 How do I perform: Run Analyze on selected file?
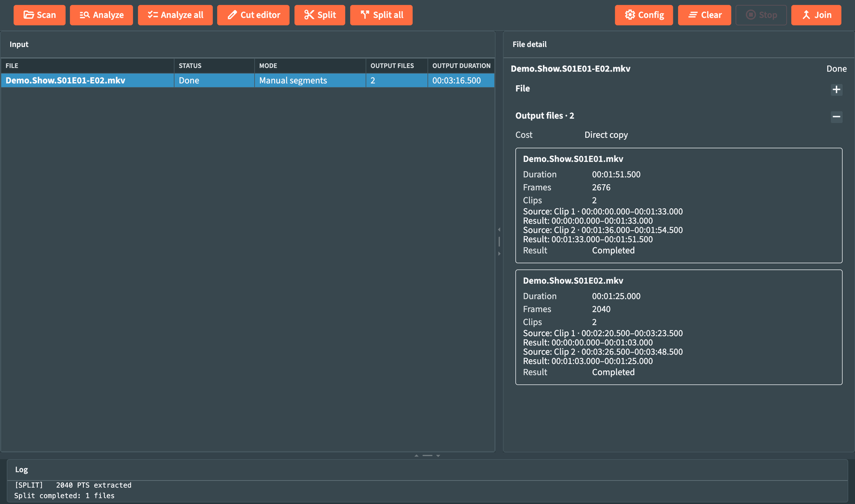[x=102, y=15]
